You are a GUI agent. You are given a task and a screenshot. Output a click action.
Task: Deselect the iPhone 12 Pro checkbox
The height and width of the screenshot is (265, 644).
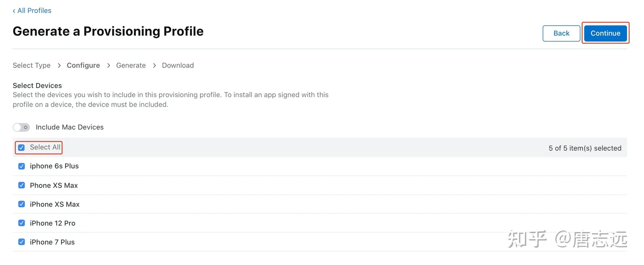pos(22,223)
